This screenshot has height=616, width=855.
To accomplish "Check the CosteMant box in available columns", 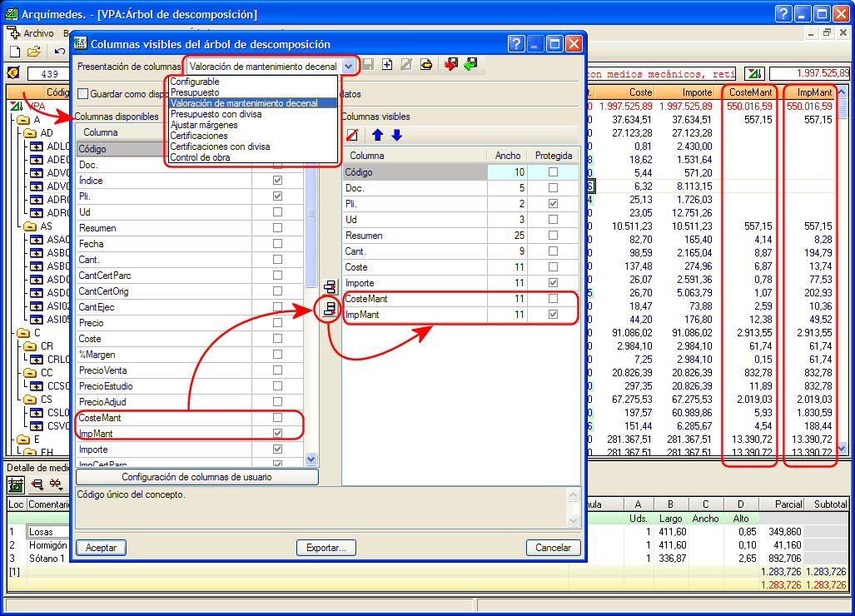I will [x=277, y=418].
